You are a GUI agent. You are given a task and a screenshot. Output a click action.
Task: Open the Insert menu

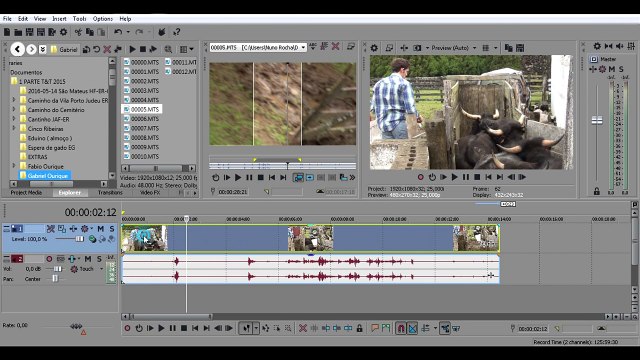(59, 19)
